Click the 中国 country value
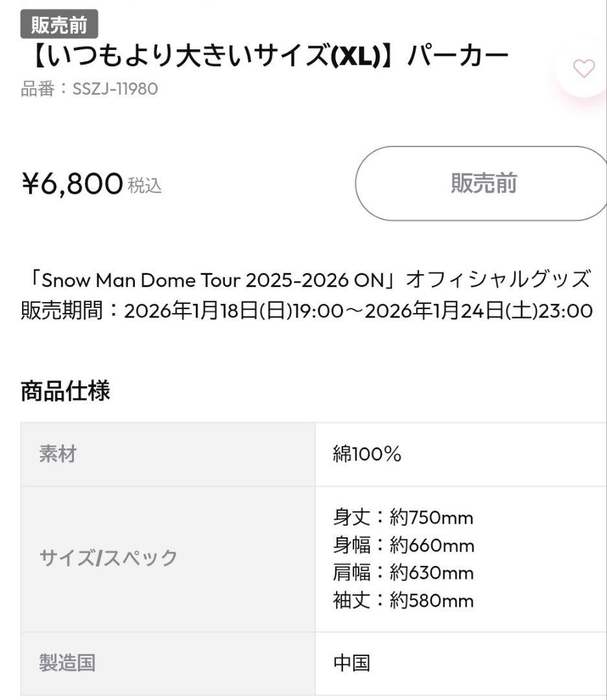The height and width of the screenshot is (700, 607). point(351,663)
